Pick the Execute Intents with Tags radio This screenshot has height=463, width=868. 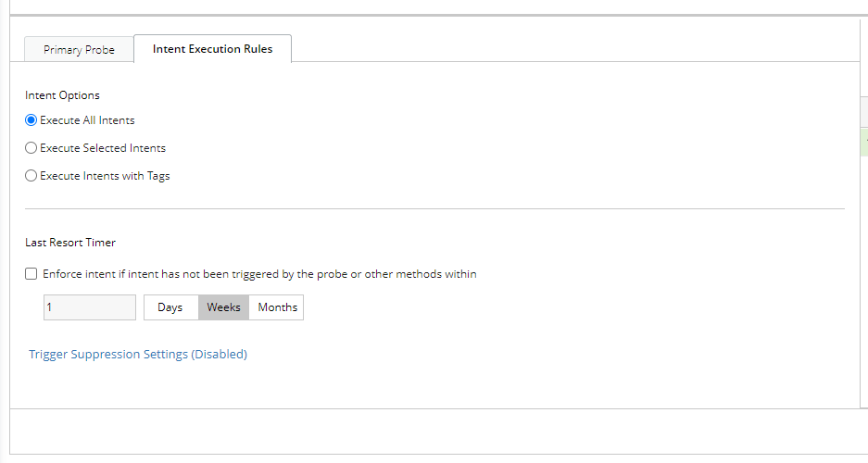click(x=31, y=176)
